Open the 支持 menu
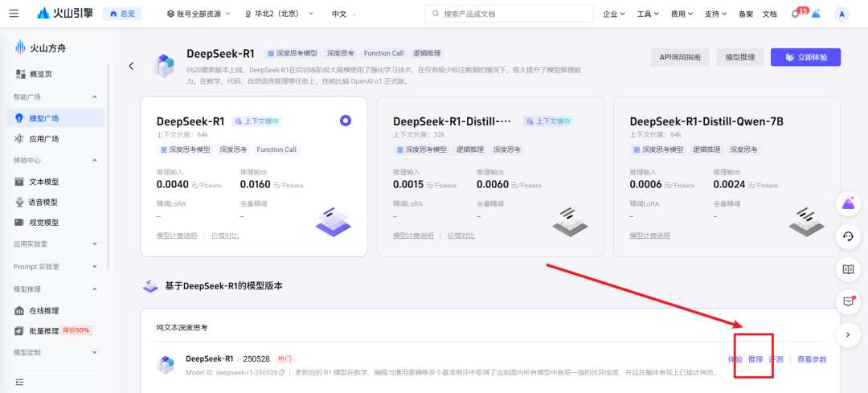This screenshot has width=868, height=393. click(x=716, y=14)
